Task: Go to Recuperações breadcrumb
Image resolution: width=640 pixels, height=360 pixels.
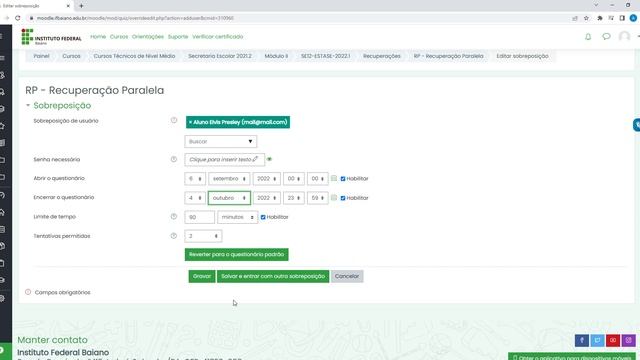Action: click(382, 56)
